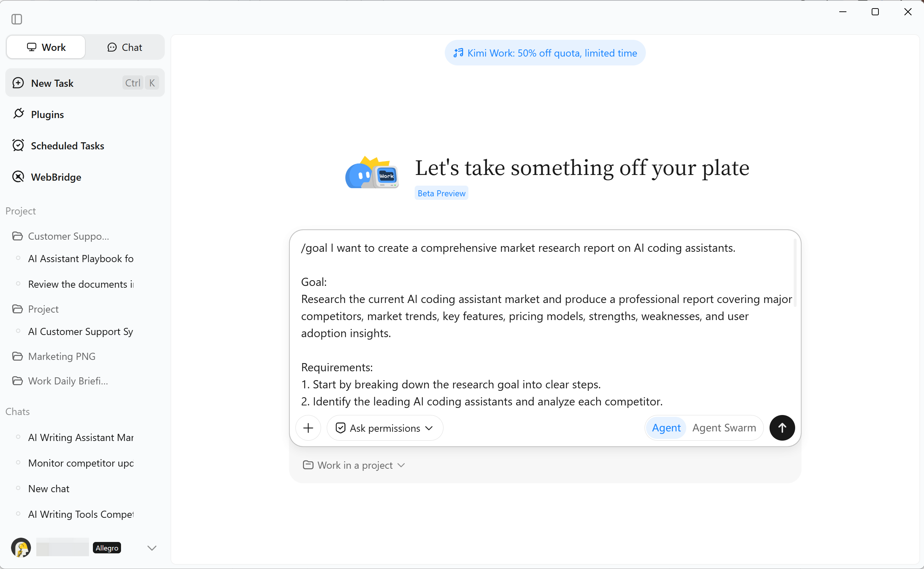The width and height of the screenshot is (924, 569).
Task: Send the task with the arrow button
Action: click(x=782, y=428)
